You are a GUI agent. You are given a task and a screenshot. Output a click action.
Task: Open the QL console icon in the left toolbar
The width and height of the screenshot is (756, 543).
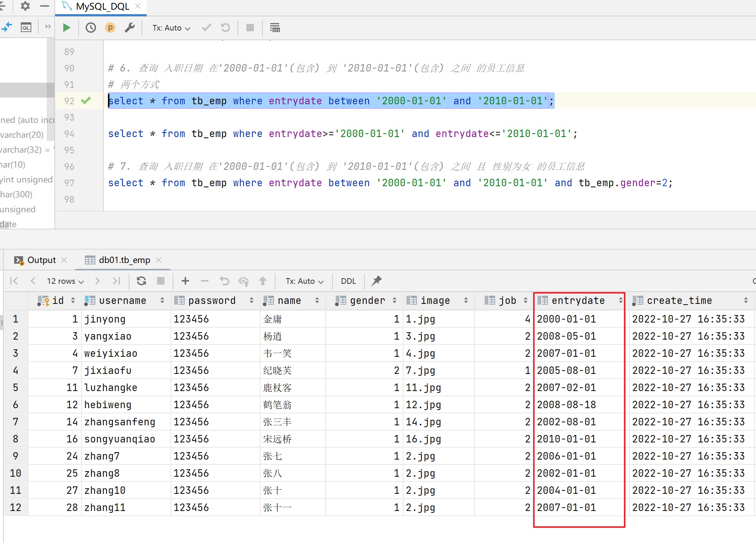26,28
